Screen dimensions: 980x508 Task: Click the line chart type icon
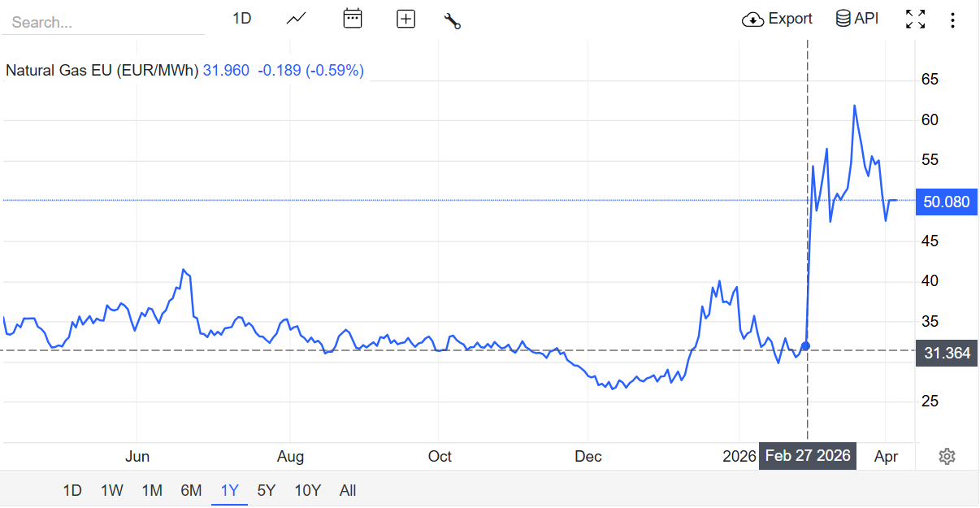click(x=296, y=19)
